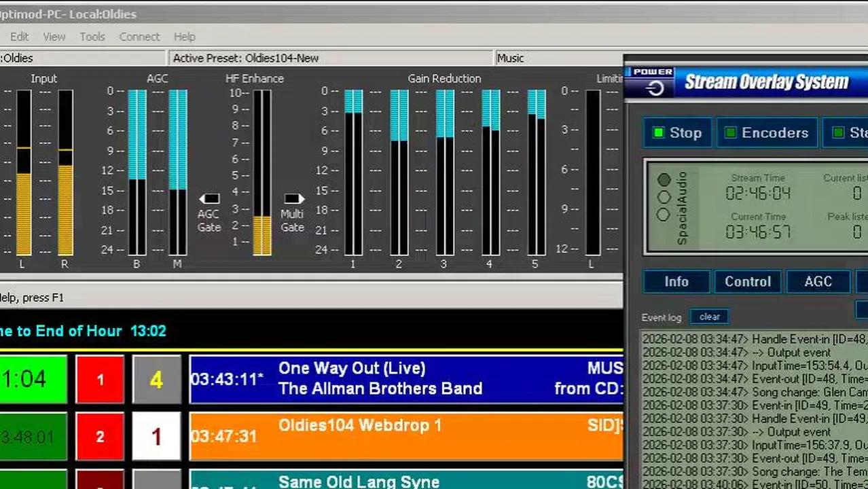Image resolution: width=868 pixels, height=489 pixels.
Task: Click the HF Enhance level meter
Action: [262, 173]
